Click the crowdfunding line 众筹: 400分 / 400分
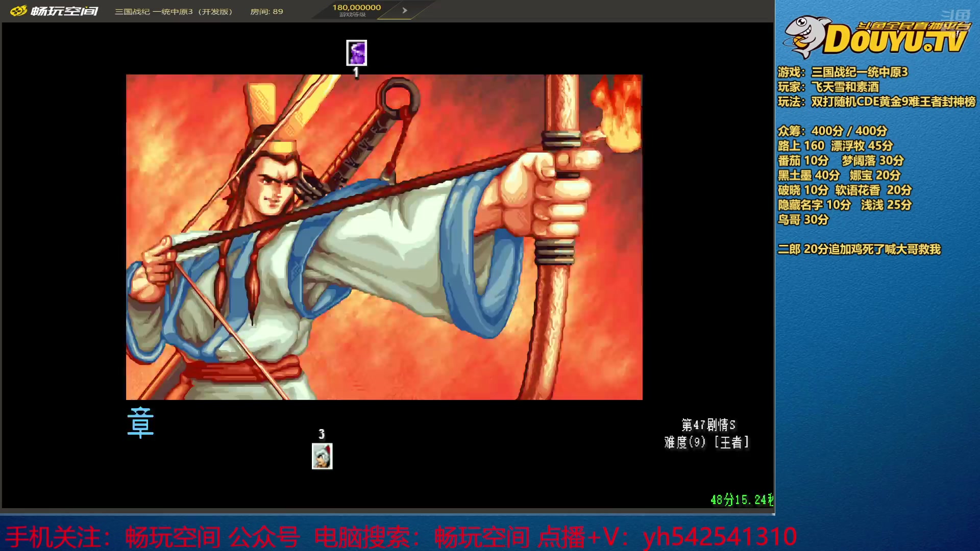 pyautogui.click(x=832, y=131)
